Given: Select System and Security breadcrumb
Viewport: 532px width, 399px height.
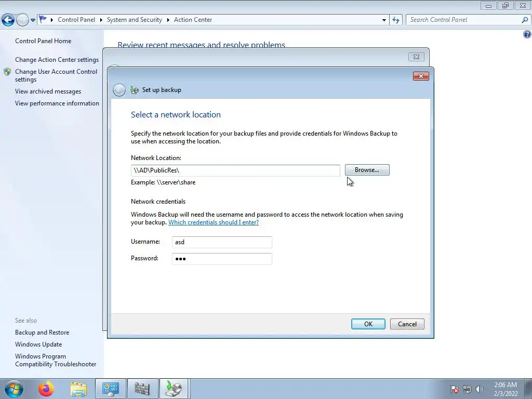Looking at the screenshot, I should pos(135,20).
